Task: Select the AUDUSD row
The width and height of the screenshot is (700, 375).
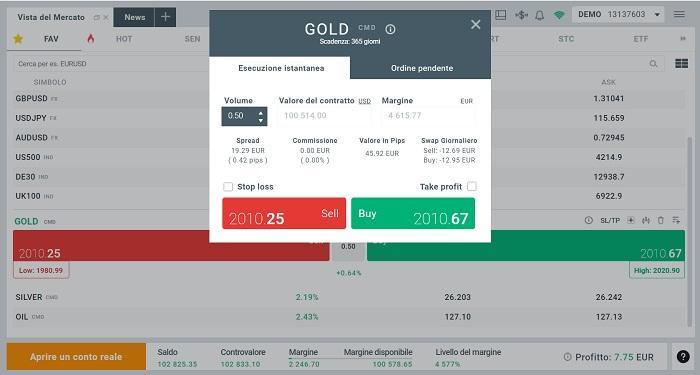Action: pyautogui.click(x=349, y=138)
